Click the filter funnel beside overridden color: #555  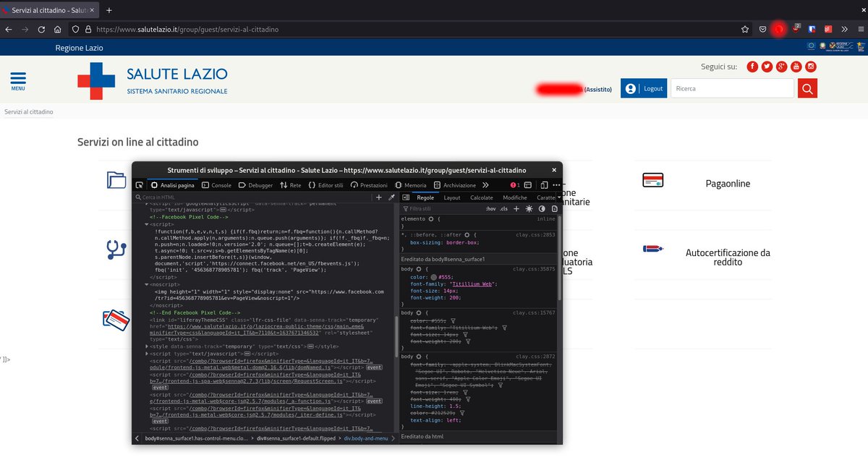click(x=453, y=320)
